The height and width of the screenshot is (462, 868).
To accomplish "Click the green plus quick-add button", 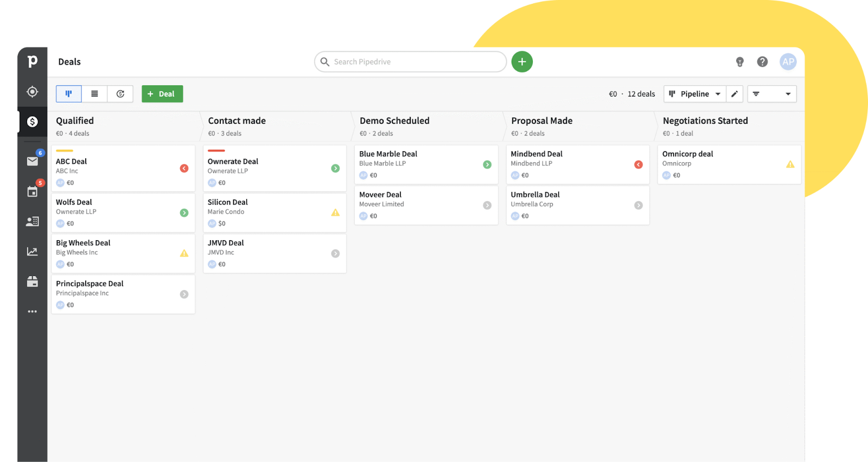I will tap(522, 62).
